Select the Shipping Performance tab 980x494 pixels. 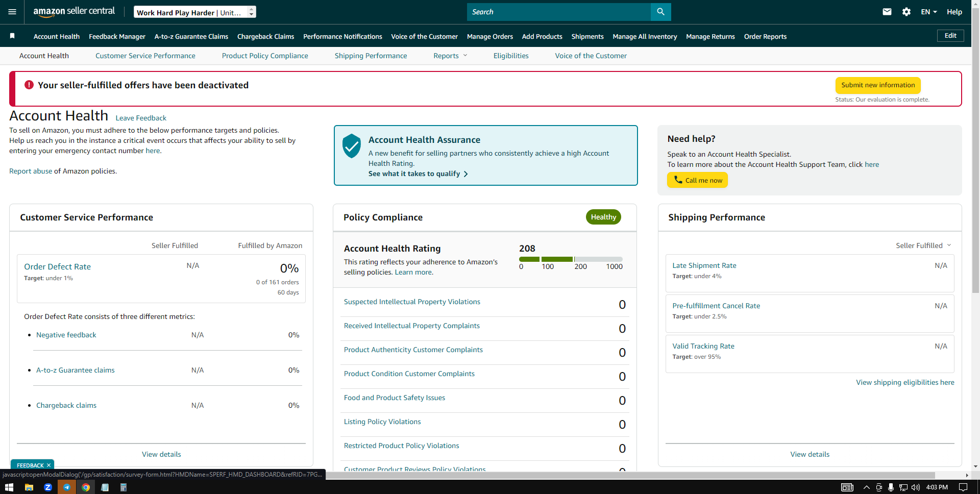tap(371, 56)
